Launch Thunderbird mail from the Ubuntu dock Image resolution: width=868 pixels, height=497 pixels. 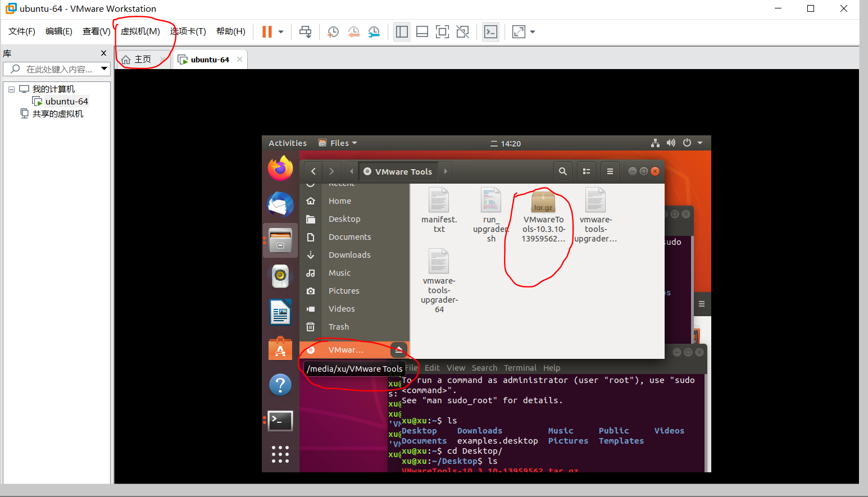pyautogui.click(x=280, y=204)
